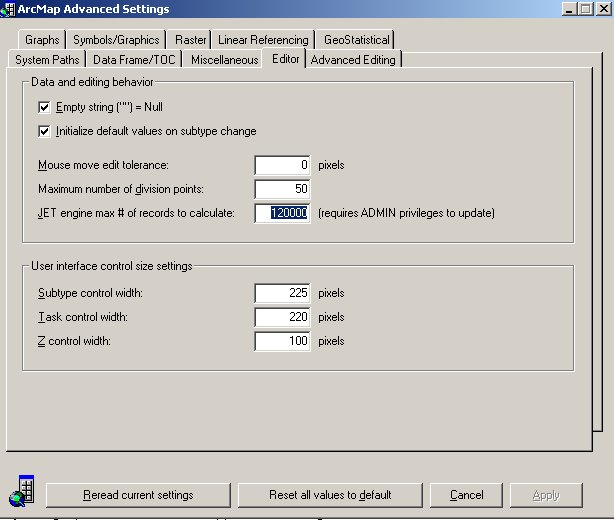Switch to the Advanced Editing tab
This screenshot has width=614, height=520.
click(353, 60)
